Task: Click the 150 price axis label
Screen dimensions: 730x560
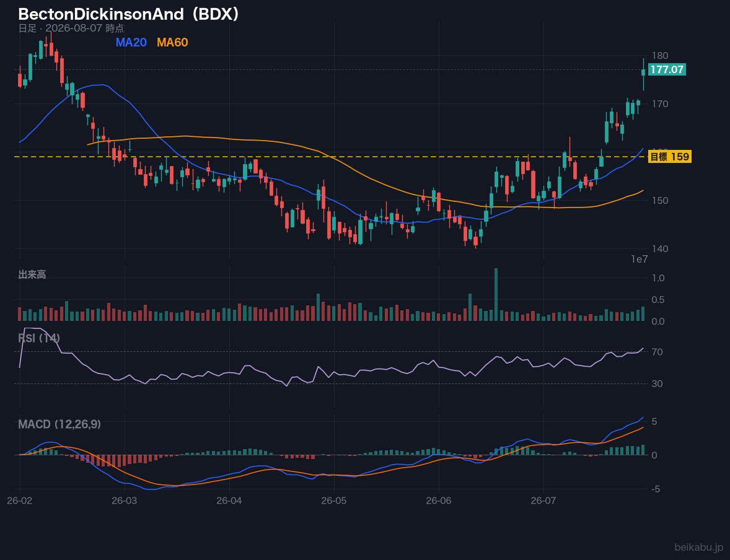Action: point(660,201)
